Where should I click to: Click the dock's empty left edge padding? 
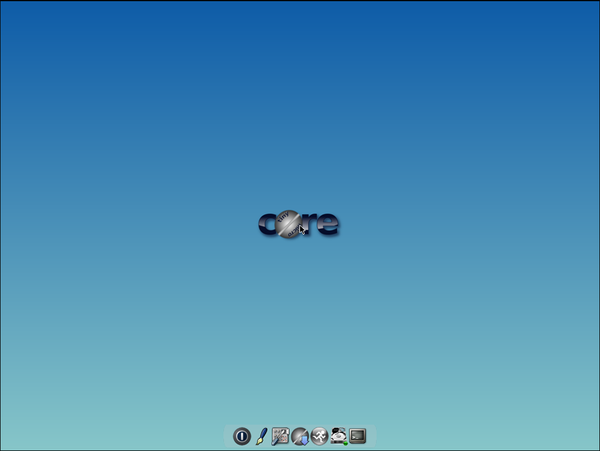pyautogui.click(x=228, y=436)
